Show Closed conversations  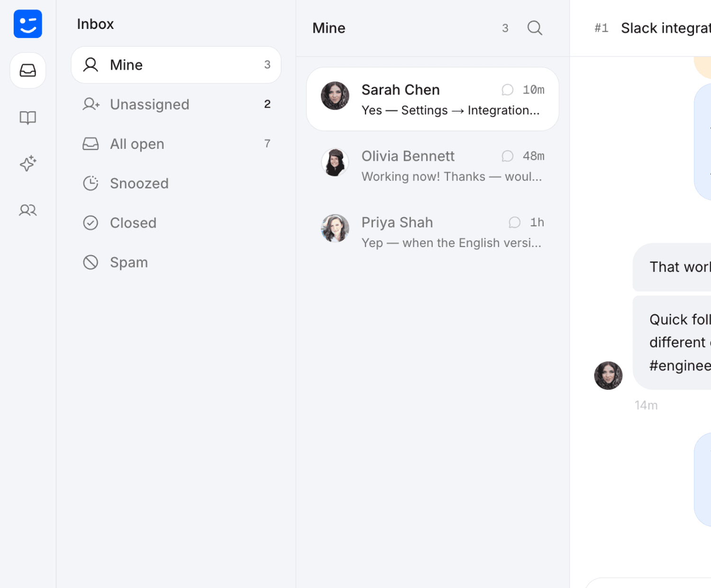pyautogui.click(x=176, y=223)
